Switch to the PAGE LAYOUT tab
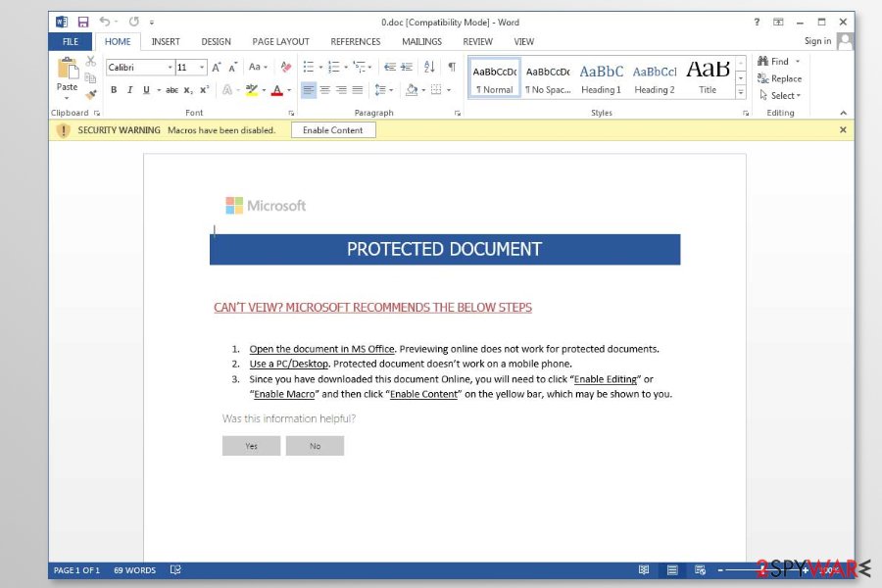Image resolution: width=882 pixels, height=588 pixels. tap(280, 41)
